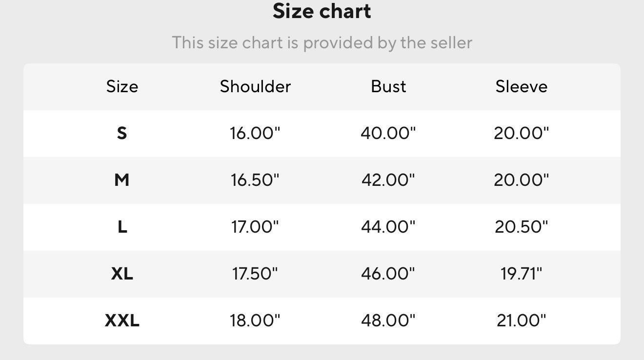
Task: Click the 42.00" bust value for M
Action: 388,180
